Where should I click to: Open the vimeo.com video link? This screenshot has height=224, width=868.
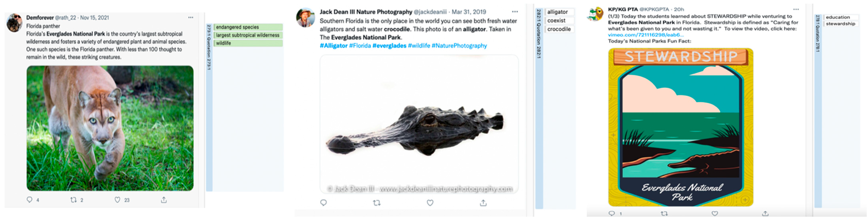[x=646, y=35]
